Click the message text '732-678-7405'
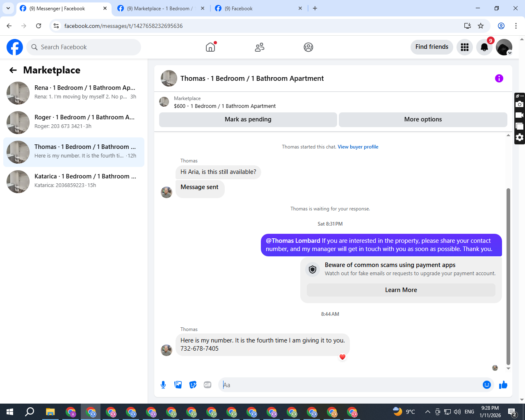Viewport: 525px width, 420px height. [199, 349]
